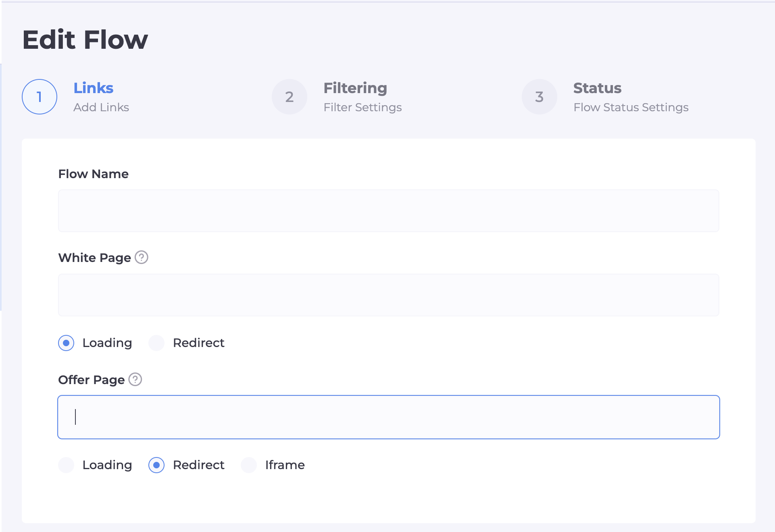Click the Filter Settings subtitle
775x532 pixels.
(362, 107)
